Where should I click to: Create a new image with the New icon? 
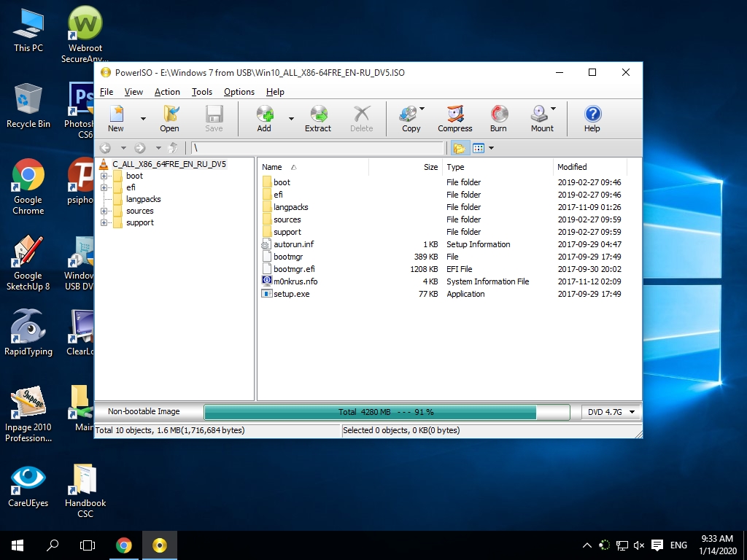click(115, 117)
